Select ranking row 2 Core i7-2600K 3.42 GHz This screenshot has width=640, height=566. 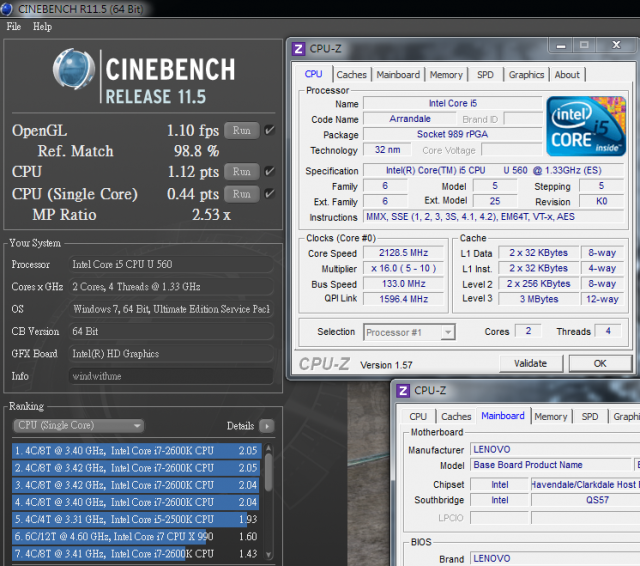136,468
